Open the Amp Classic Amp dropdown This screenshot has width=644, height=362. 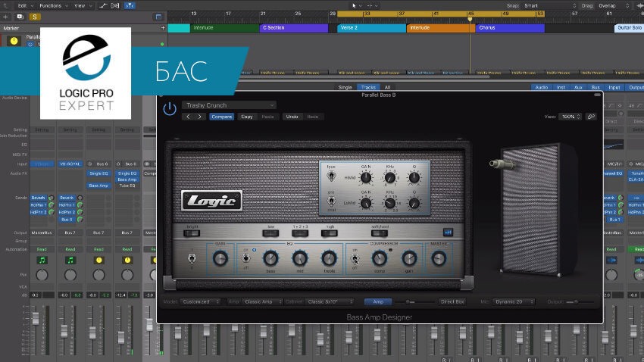[262, 301]
